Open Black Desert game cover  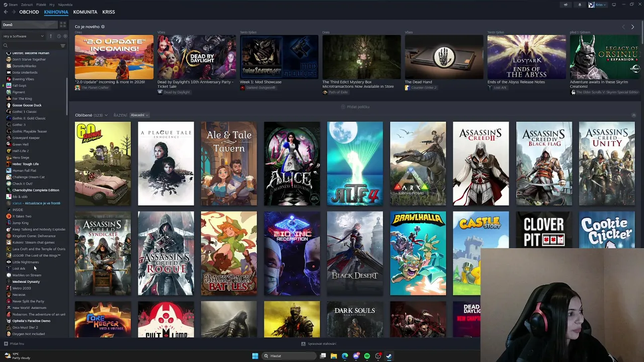click(x=355, y=253)
